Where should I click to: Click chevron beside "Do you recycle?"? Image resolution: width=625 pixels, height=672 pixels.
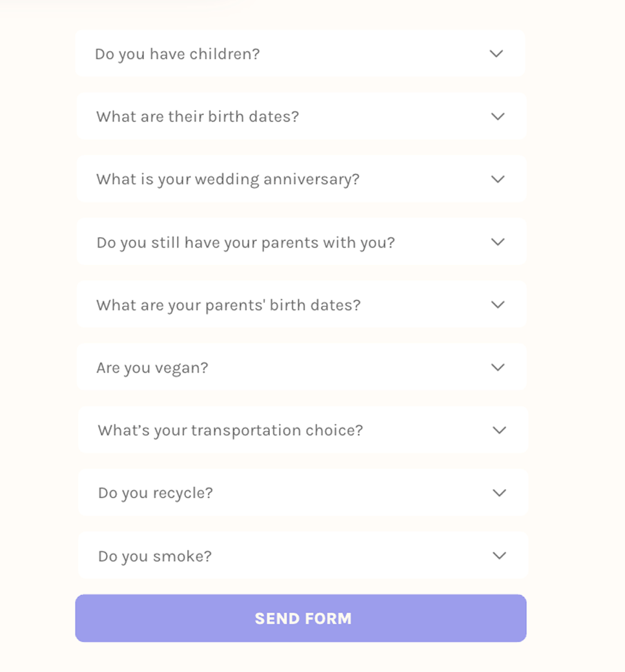pos(499,492)
